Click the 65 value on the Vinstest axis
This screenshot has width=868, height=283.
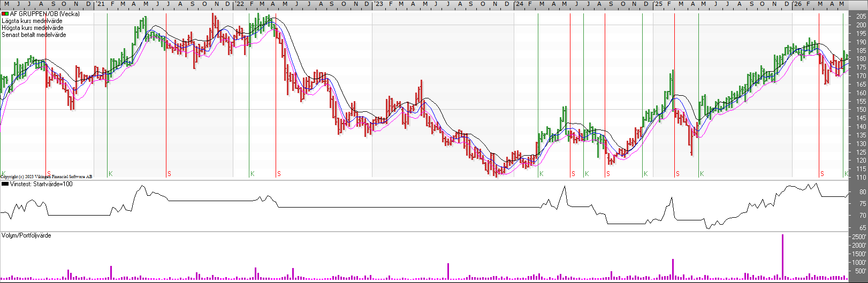click(x=863, y=228)
